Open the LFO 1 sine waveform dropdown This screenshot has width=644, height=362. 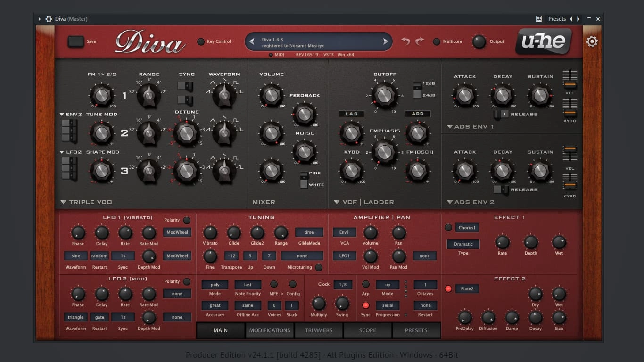tap(76, 256)
